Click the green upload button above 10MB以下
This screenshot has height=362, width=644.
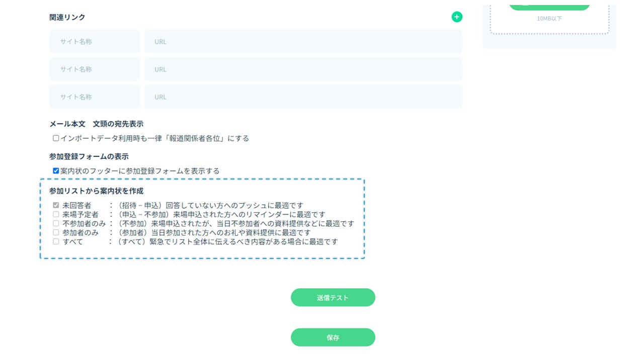tap(549, 6)
